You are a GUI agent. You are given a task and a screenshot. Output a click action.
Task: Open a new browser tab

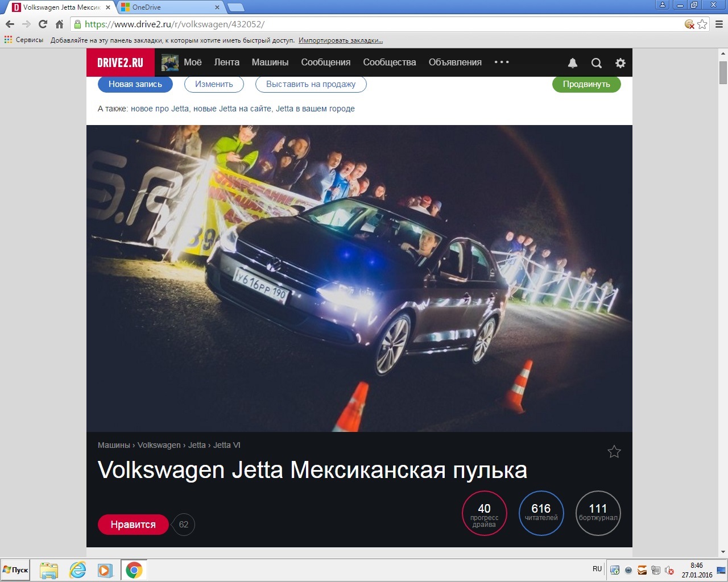tap(235, 7)
